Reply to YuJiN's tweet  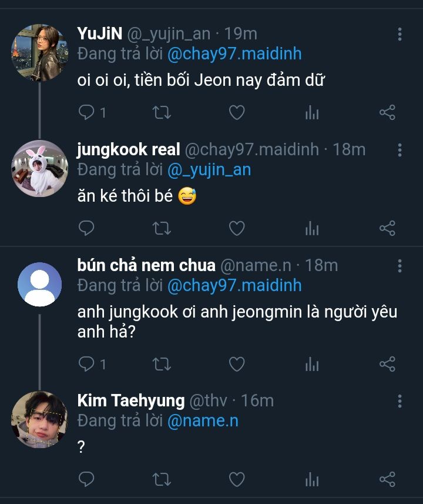86,112
